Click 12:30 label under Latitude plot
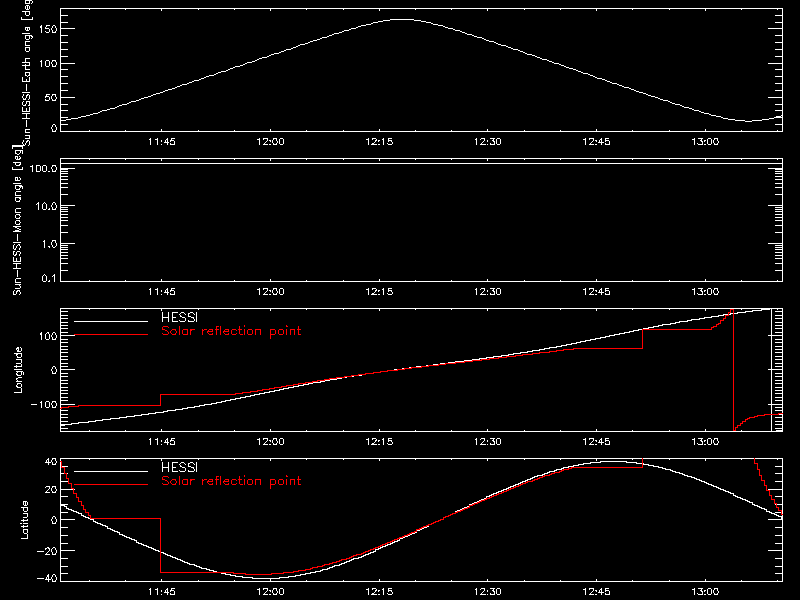This screenshot has height=600, width=800. (488, 592)
